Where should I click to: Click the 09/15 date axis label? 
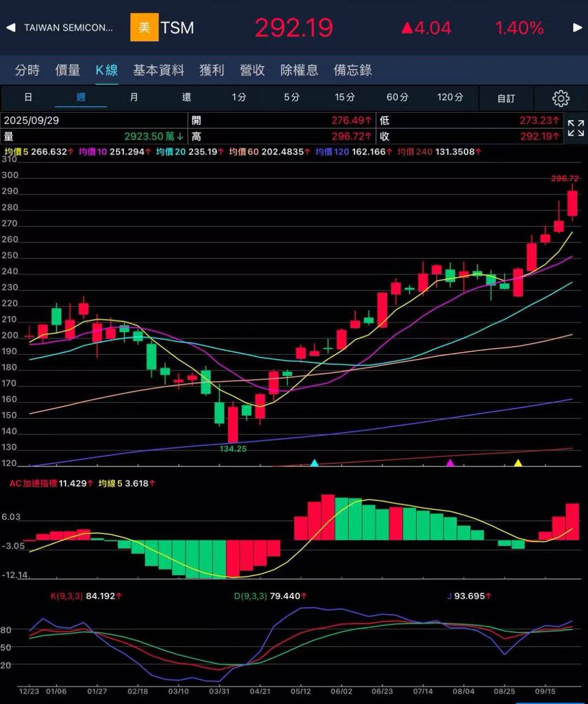pos(545,691)
